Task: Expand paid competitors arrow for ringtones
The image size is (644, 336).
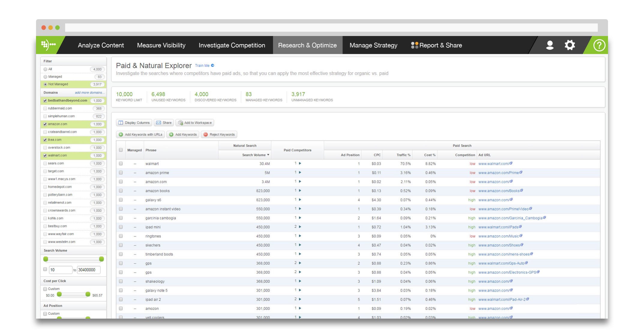Action: pyautogui.click(x=300, y=236)
